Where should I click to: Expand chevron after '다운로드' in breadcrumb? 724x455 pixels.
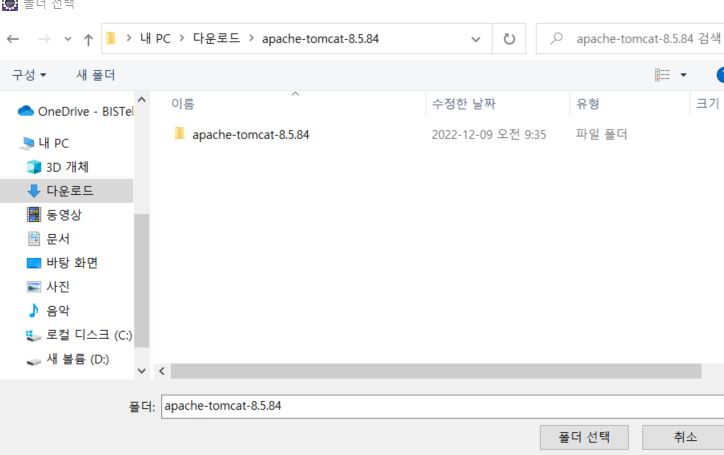[251, 38]
